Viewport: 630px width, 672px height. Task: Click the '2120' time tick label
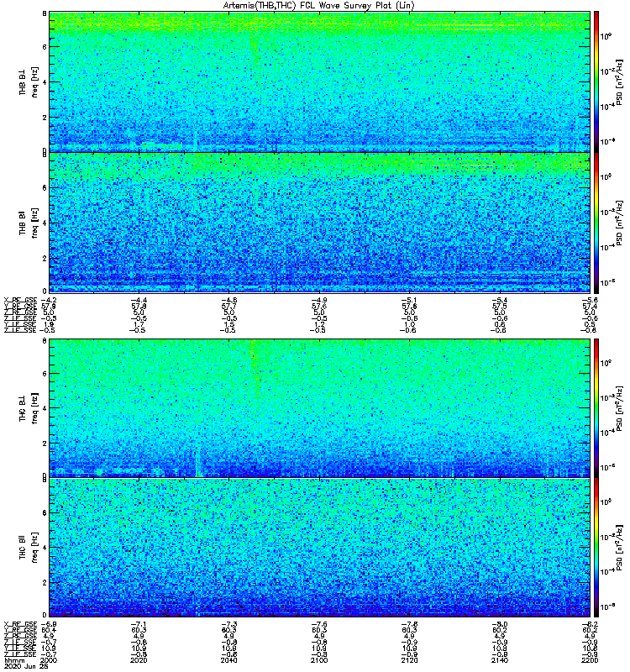(409, 660)
